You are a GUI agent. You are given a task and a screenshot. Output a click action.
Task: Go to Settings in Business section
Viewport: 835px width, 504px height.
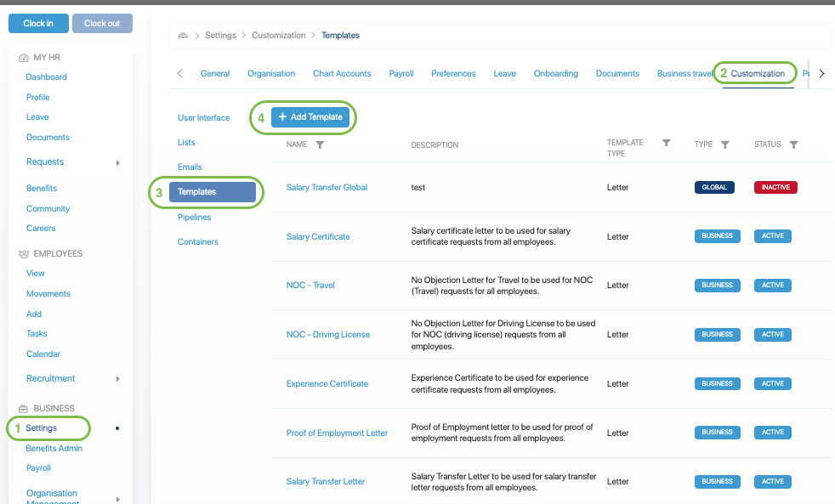pos(42,428)
